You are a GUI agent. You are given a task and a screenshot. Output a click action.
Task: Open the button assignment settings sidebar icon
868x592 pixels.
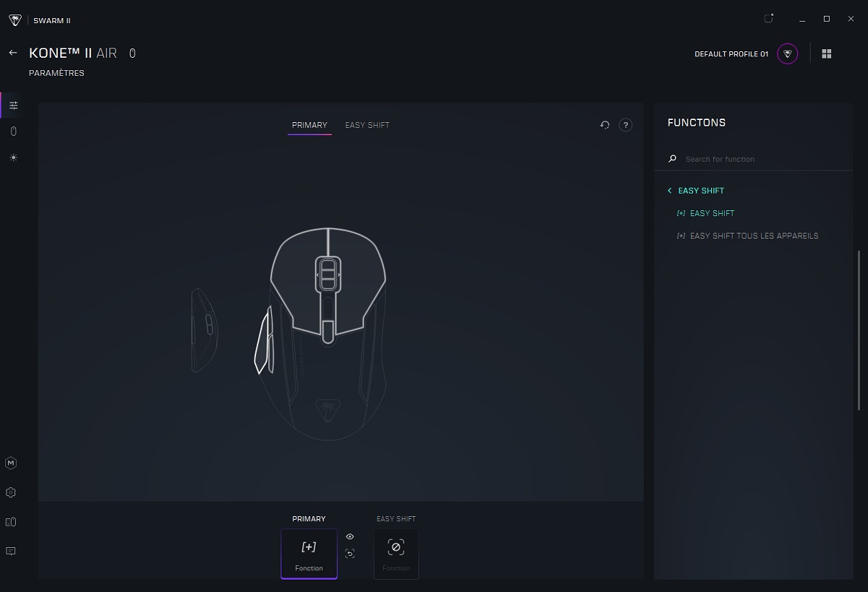pyautogui.click(x=13, y=106)
